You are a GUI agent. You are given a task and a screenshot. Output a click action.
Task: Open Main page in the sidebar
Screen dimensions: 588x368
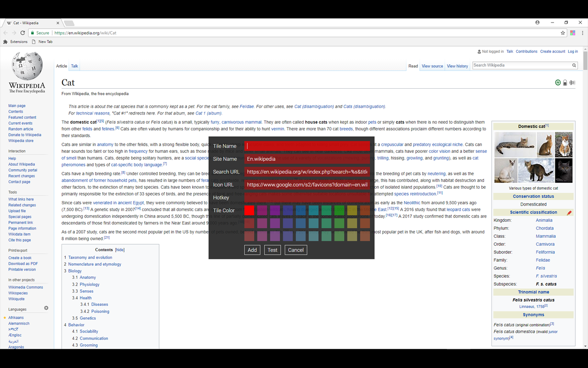[17, 106]
